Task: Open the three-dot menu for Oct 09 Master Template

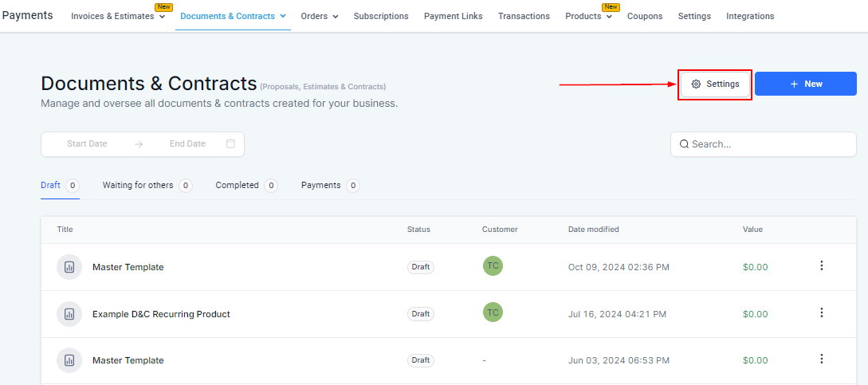Action: click(x=822, y=266)
